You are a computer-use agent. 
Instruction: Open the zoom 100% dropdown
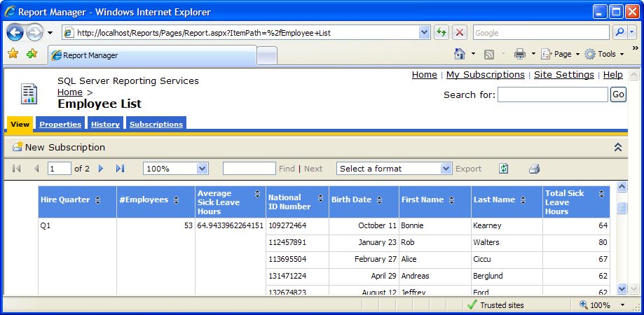[x=203, y=169]
